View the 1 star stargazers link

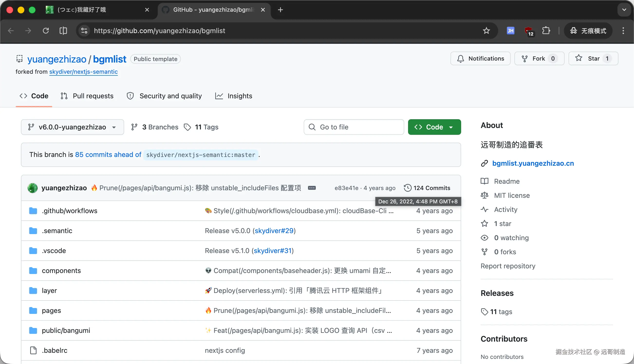click(503, 224)
